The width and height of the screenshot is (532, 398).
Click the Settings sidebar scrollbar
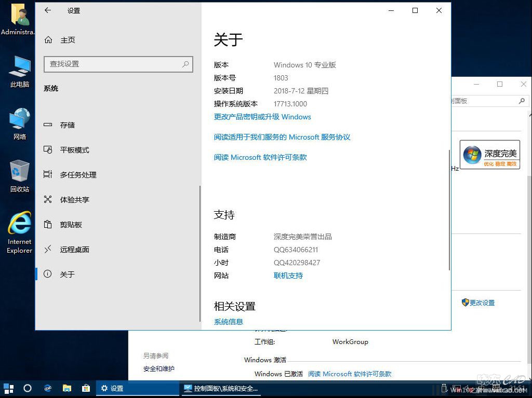point(200,254)
